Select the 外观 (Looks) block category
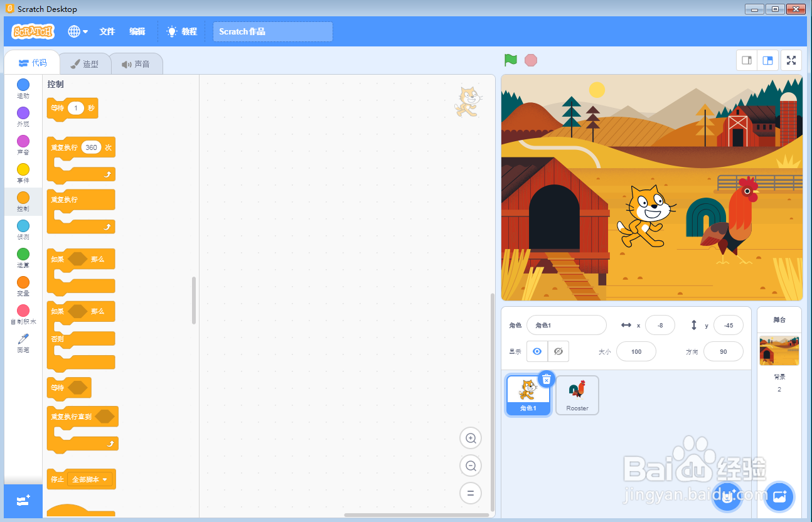The height and width of the screenshot is (522, 812). pos(23,117)
